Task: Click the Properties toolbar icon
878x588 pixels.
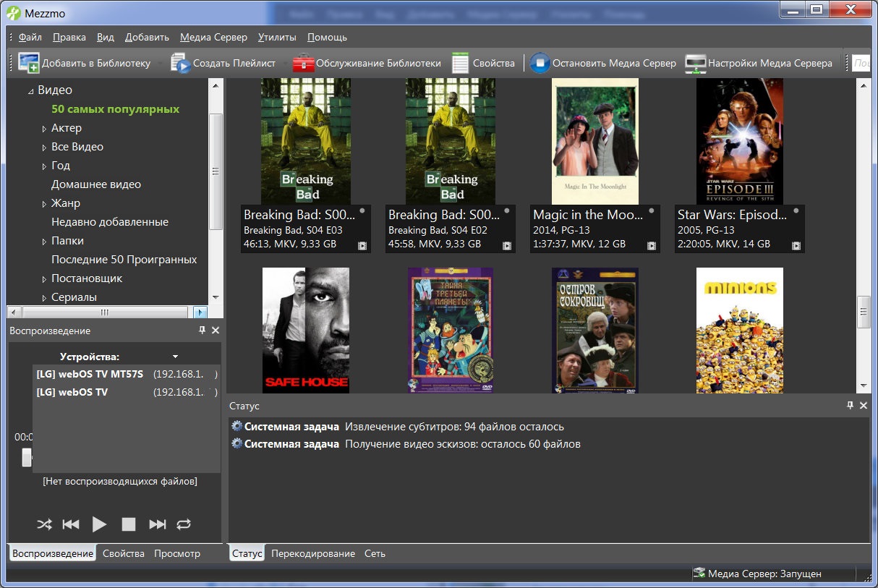Action: coord(461,63)
